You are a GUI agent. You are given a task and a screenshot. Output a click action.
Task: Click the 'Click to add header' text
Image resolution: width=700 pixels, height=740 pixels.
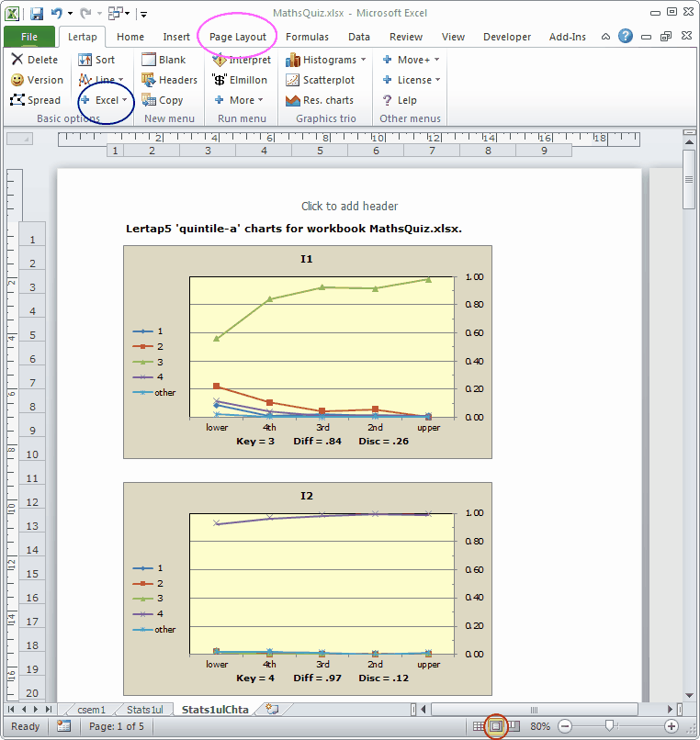tap(349, 207)
